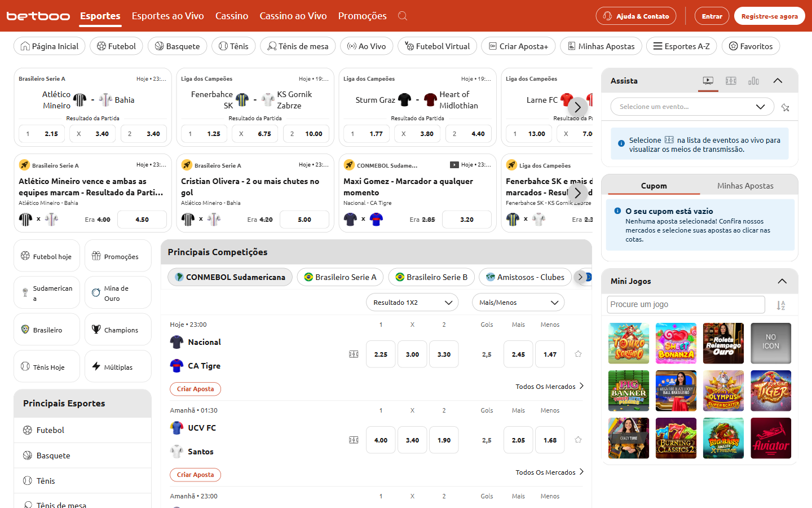The height and width of the screenshot is (508, 812).
Task: Open Gates of Olympus game icon
Action: click(x=723, y=391)
